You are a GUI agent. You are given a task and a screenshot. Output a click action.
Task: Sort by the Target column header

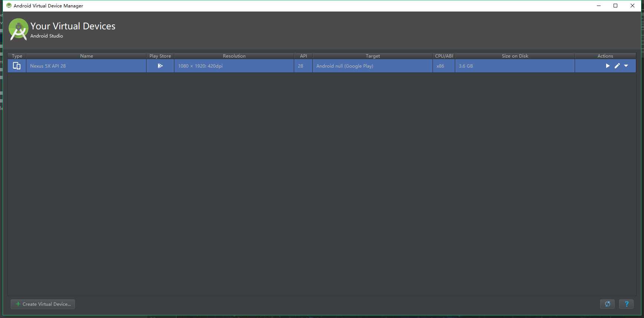[373, 56]
